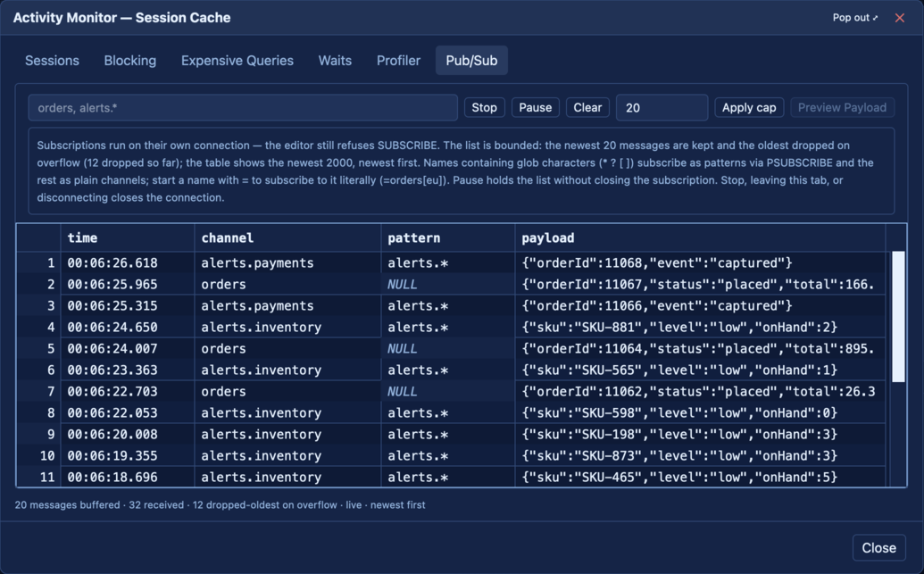Select the Pub/Sub tab
This screenshot has width=924, height=574.
(471, 61)
